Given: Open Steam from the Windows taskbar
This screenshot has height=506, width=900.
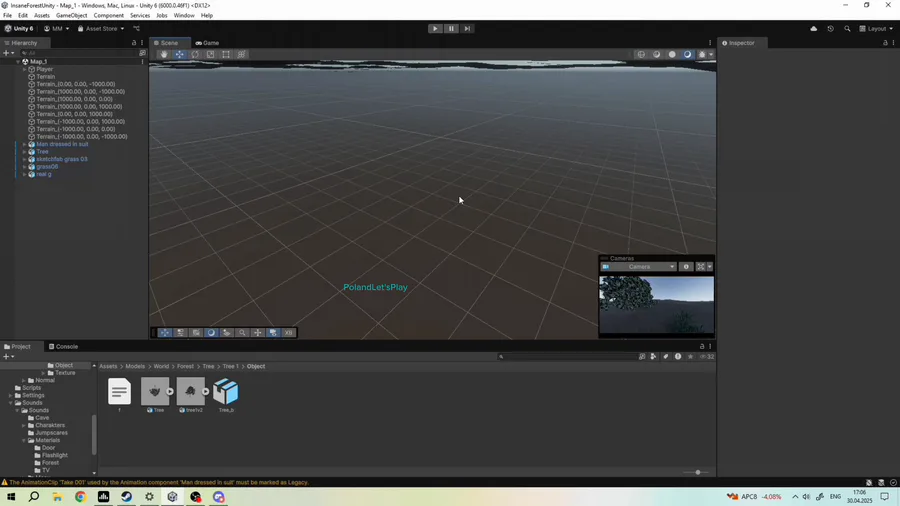Looking at the screenshot, I should coord(126,497).
